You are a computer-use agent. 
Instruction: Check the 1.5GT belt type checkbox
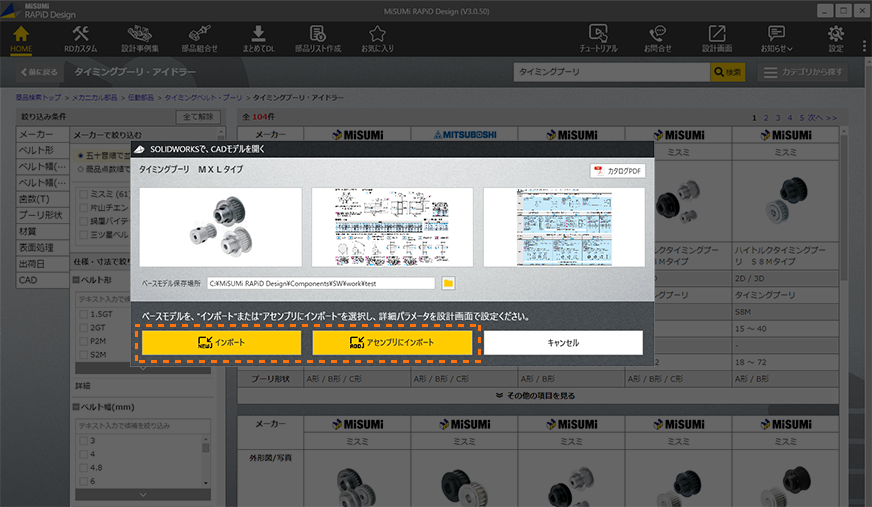81,313
